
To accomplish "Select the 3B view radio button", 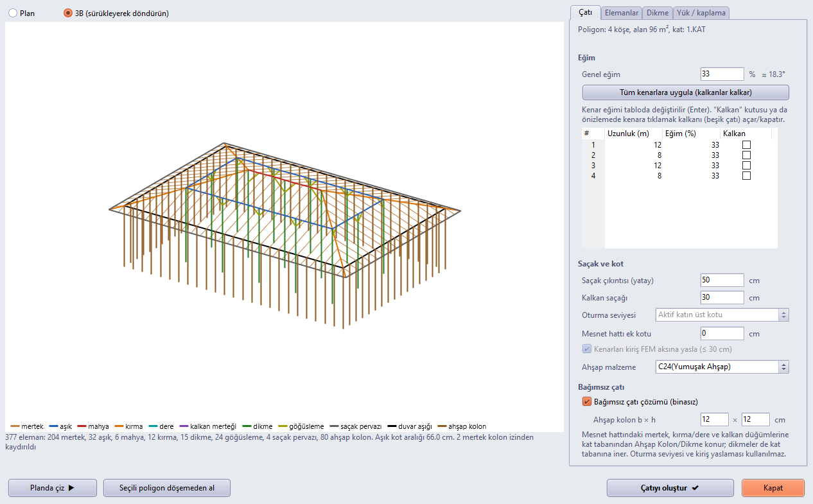I will pyautogui.click(x=68, y=13).
